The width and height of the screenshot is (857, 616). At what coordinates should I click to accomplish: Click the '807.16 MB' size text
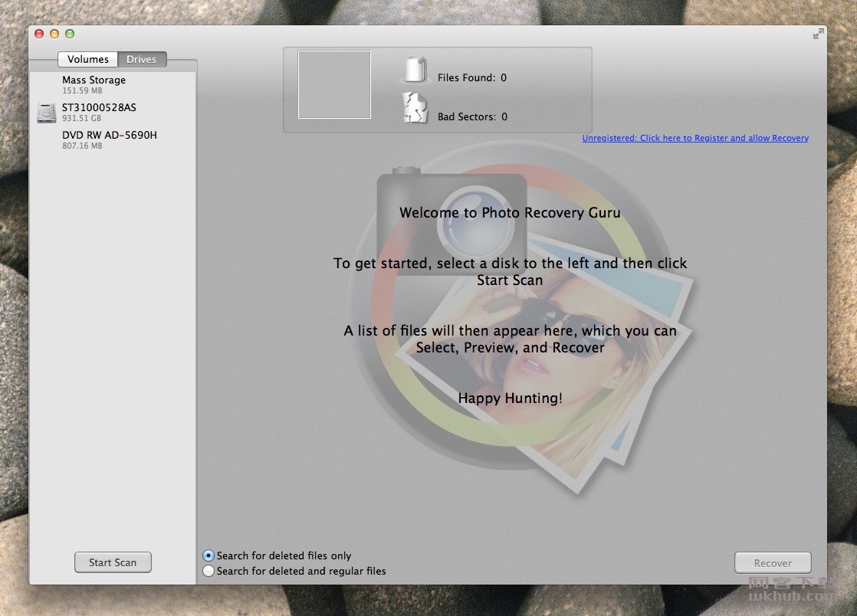pyautogui.click(x=82, y=146)
